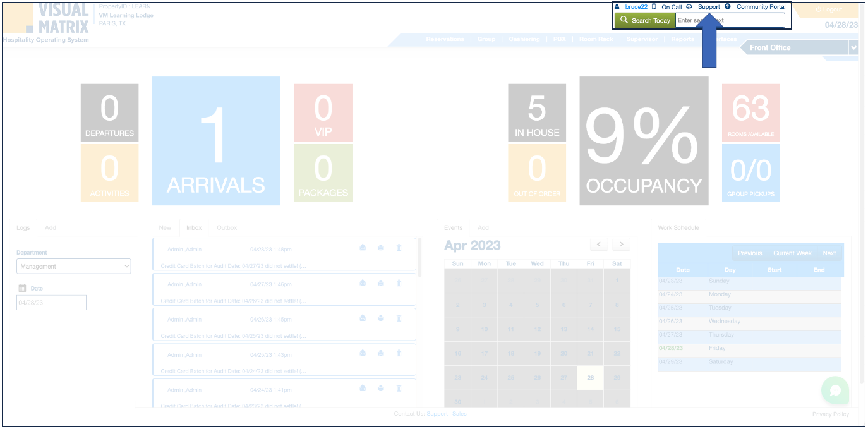
Task: Print the 04/25/23 1:43pm inbox message
Action: tap(380, 354)
